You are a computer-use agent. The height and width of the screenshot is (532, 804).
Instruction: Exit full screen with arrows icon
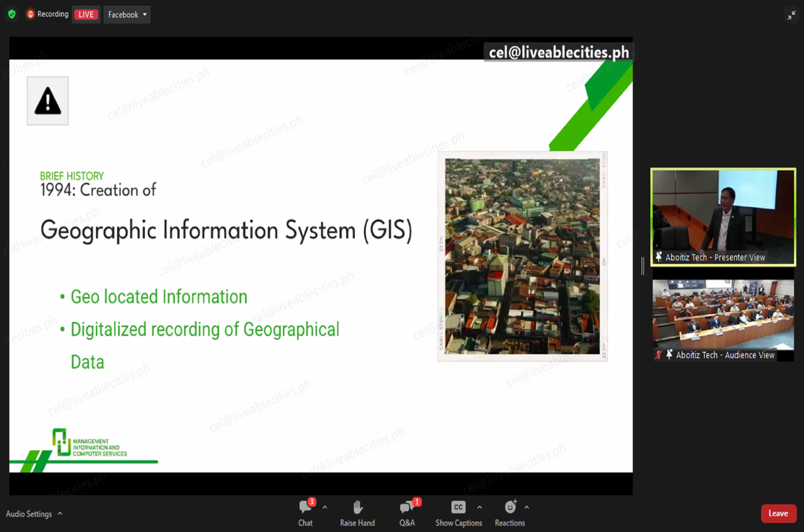pos(791,15)
